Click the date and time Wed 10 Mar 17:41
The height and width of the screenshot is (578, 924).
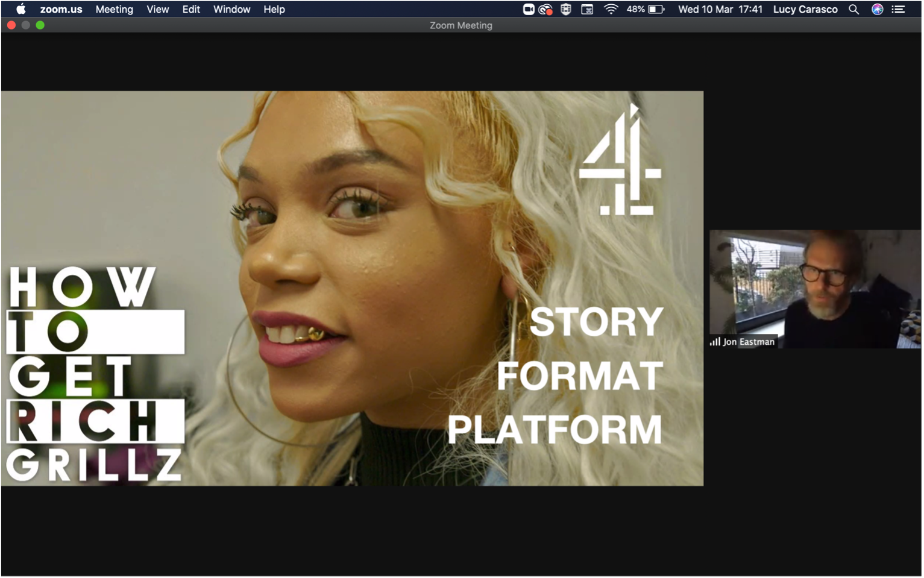720,9
